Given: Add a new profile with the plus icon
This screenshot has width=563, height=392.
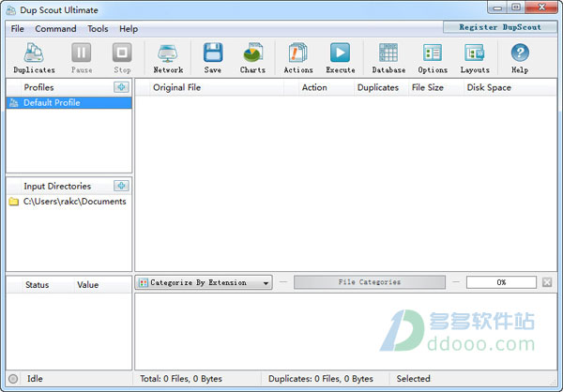Looking at the screenshot, I should 121,87.
